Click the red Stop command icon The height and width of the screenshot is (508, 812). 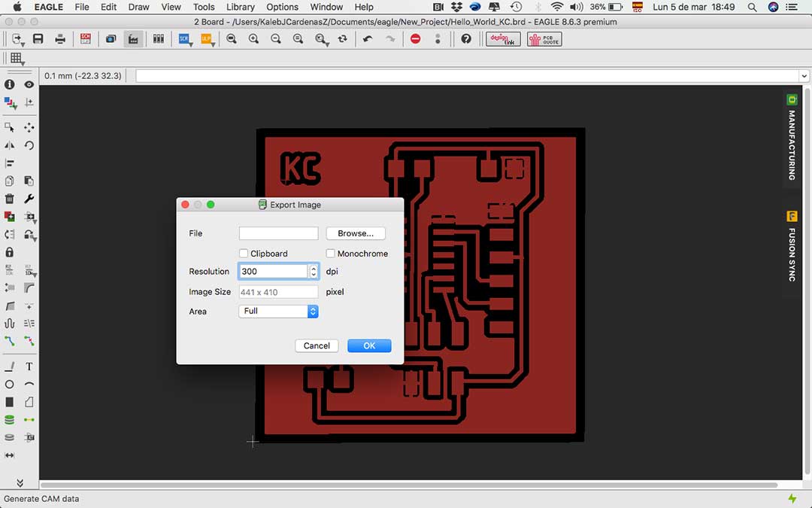coord(416,39)
